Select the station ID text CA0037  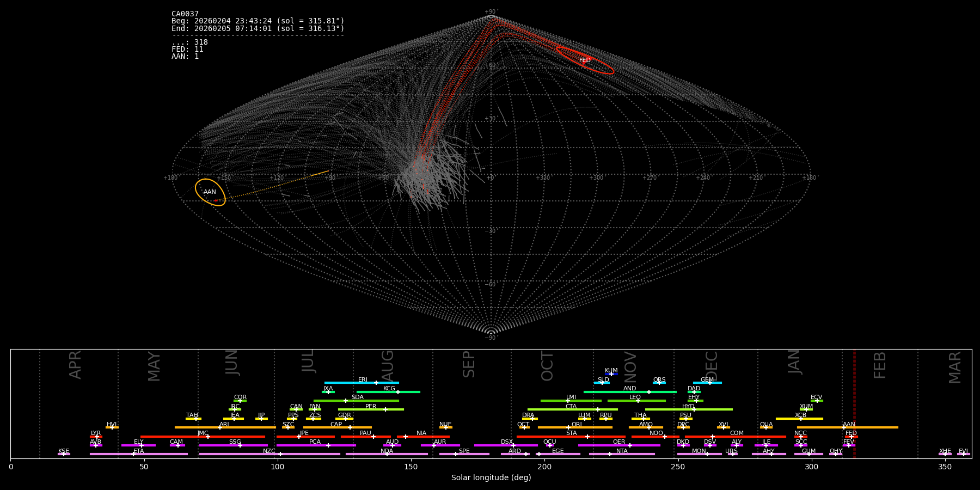click(185, 14)
